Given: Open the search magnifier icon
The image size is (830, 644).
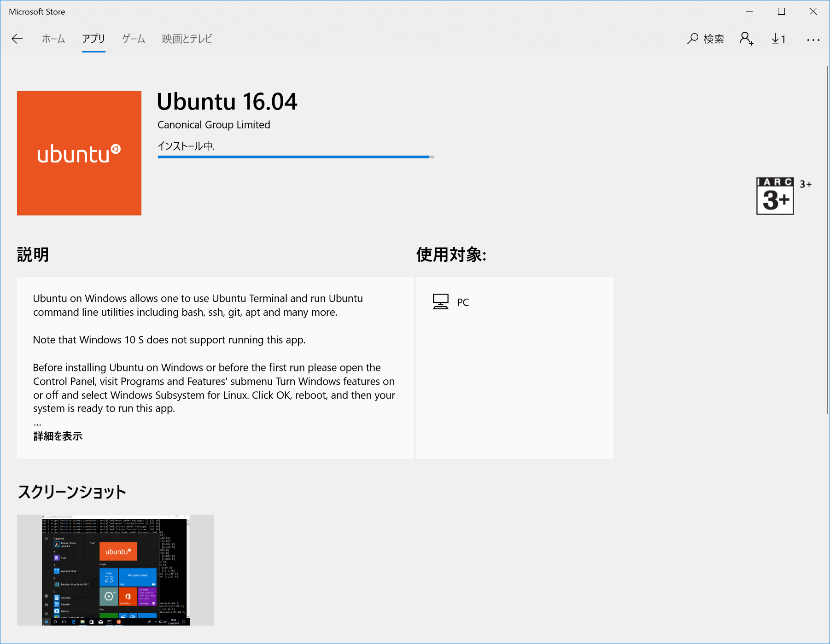Looking at the screenshot, I should coord(692,39).
